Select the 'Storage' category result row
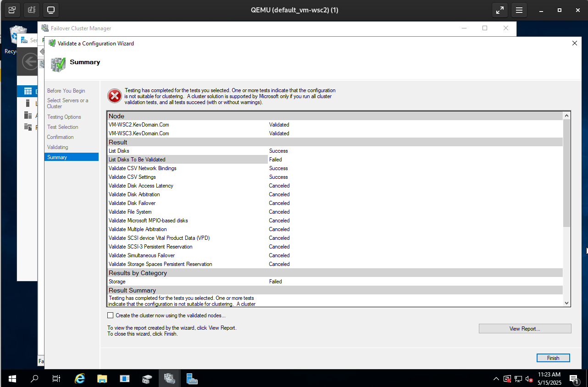 335,282
